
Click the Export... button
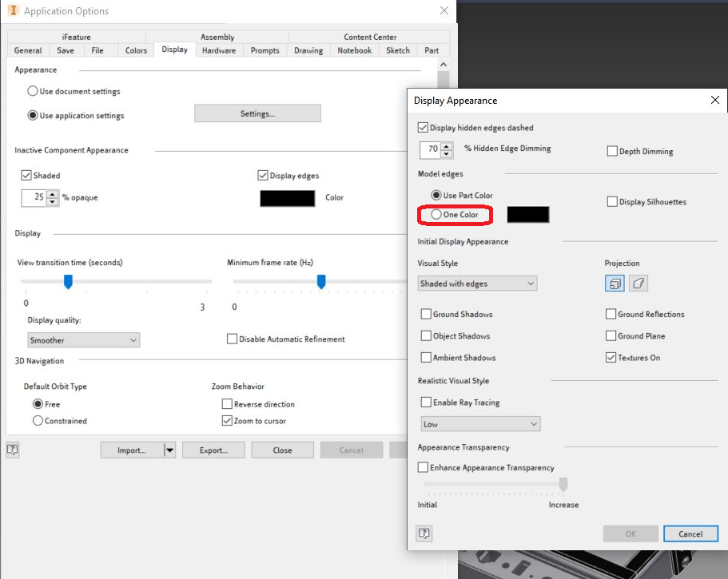pos(213,450)
